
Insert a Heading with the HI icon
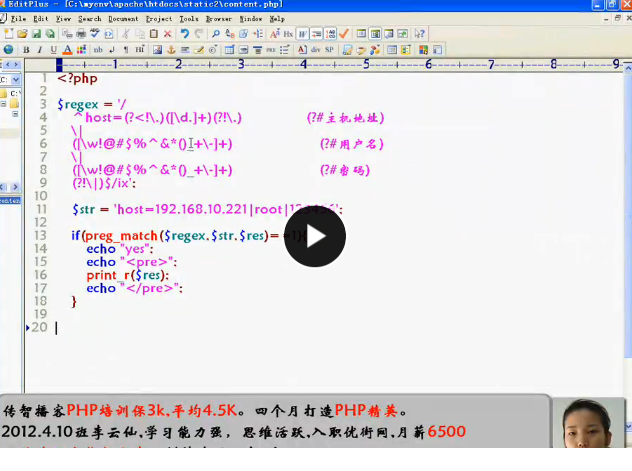pos(139,50)
